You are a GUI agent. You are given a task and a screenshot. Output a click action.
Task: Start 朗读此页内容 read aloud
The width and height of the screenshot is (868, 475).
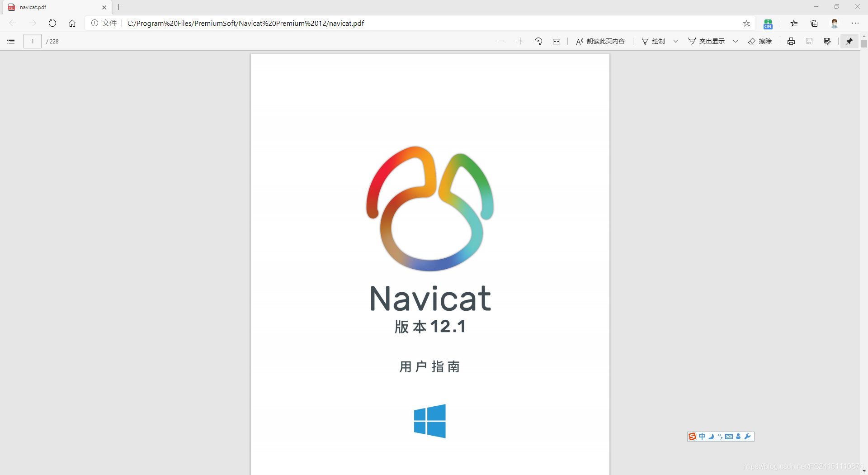coord(600,41)
